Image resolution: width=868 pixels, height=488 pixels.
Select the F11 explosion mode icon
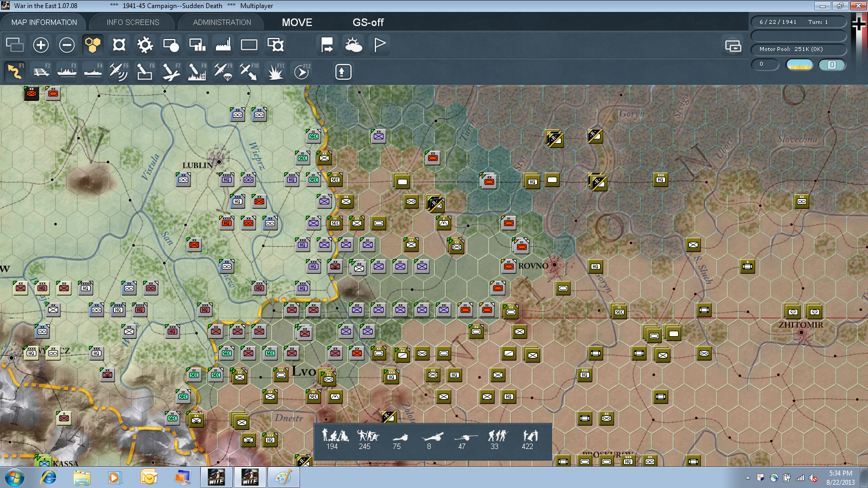pos(275,72)
